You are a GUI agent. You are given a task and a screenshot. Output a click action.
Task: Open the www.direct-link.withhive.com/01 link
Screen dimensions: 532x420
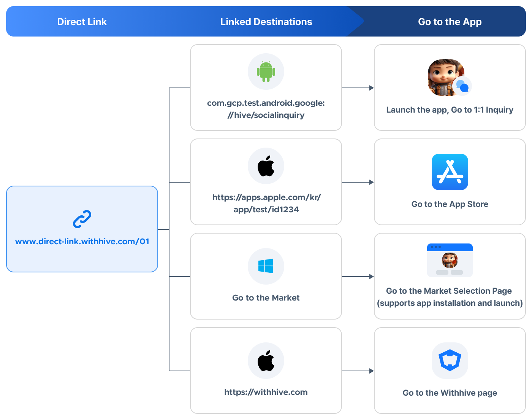(82, 242)
